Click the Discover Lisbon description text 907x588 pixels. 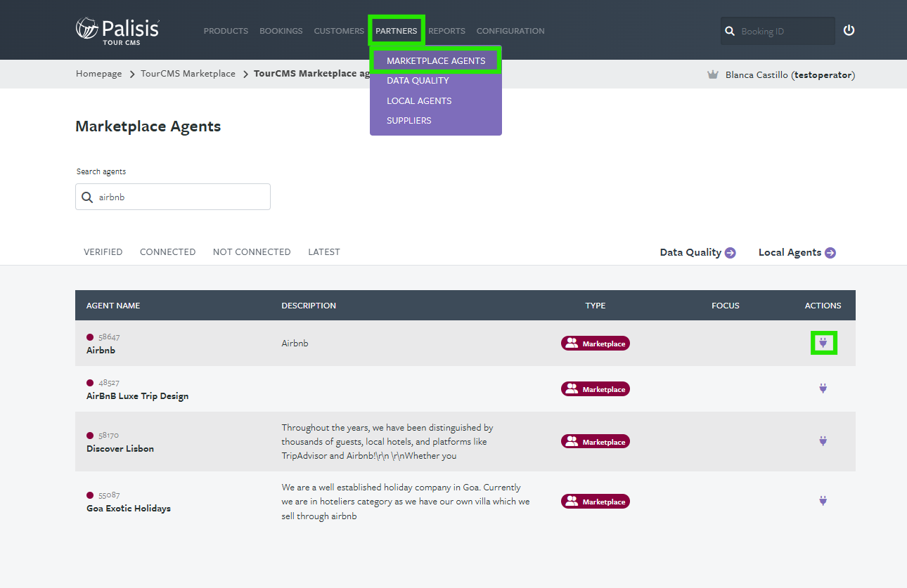point(387,442)
